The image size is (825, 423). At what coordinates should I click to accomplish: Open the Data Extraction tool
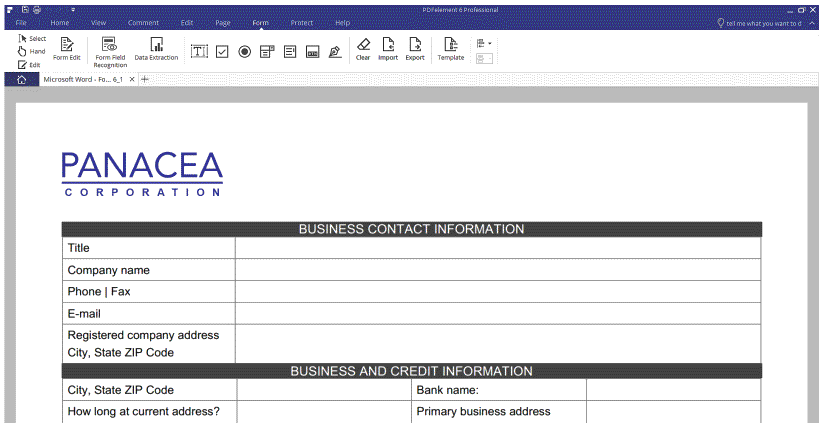click(x=156, y=49)
